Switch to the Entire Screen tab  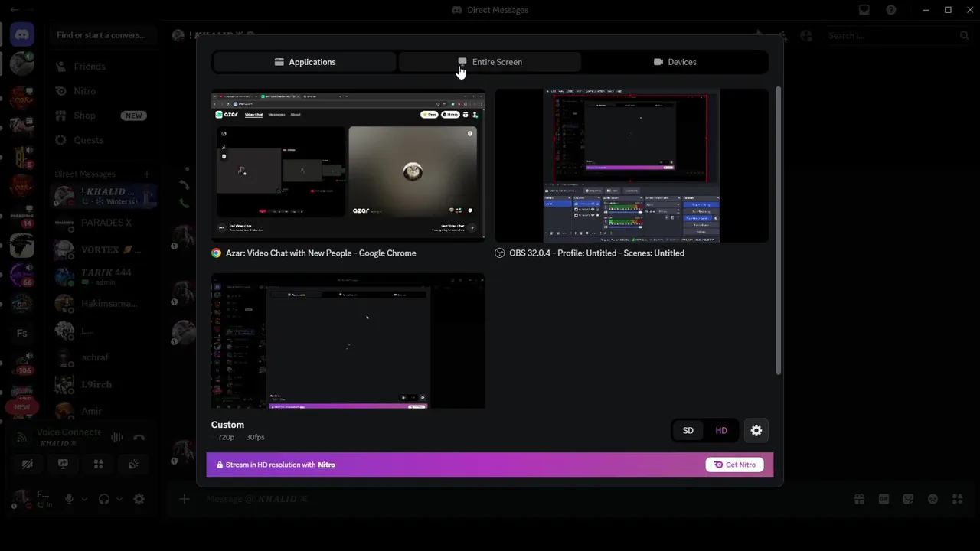tap(490, 62)
